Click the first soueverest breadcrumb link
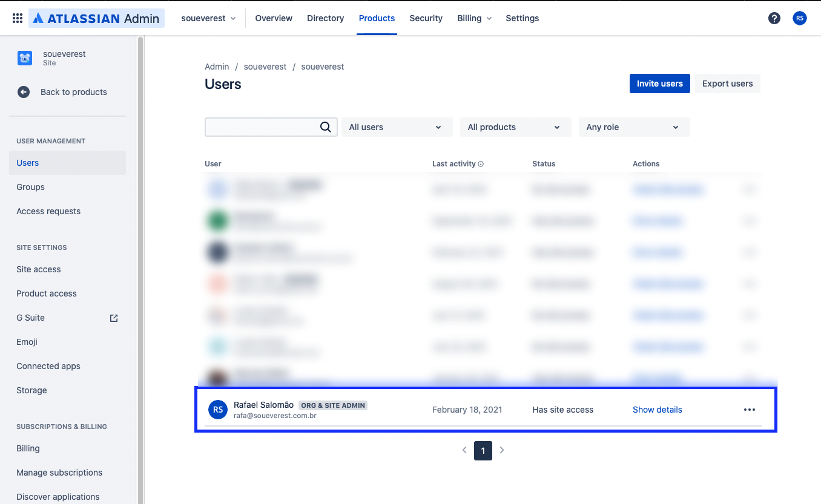821x504 pixels. 265,67
